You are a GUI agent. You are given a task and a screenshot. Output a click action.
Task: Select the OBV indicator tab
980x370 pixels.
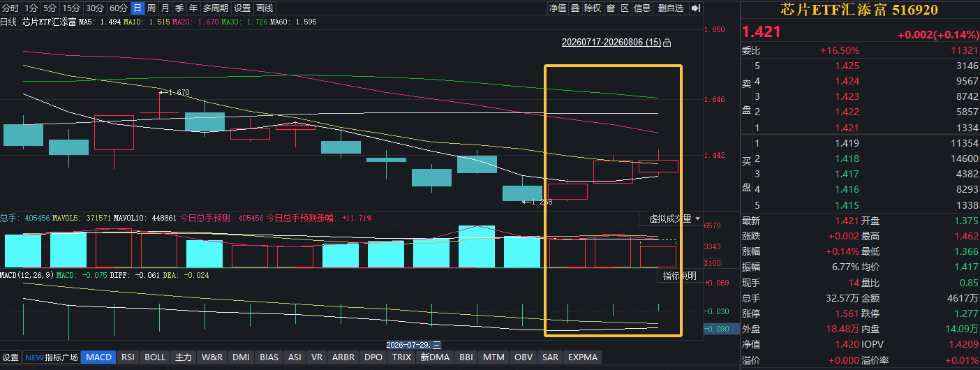[524, 357]
